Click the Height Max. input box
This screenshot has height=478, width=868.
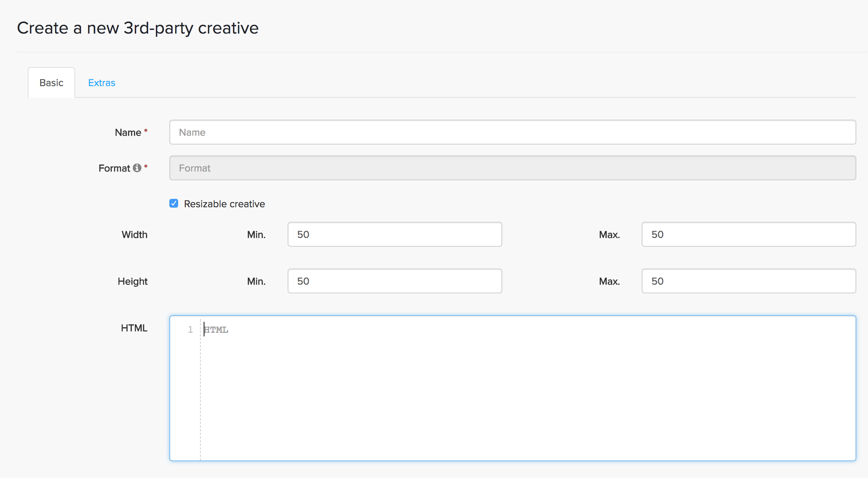click(x=748, y=281)
